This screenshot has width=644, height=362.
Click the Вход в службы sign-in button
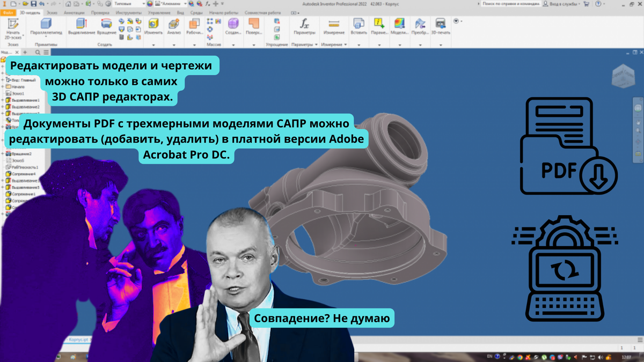click(x=562, y=4)
